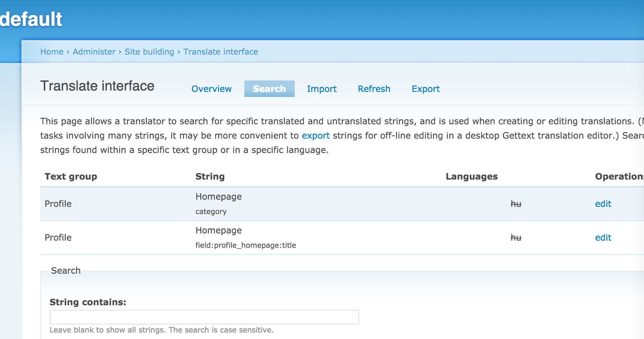Click the String column header
644x339 pixels.
point(210,176)
